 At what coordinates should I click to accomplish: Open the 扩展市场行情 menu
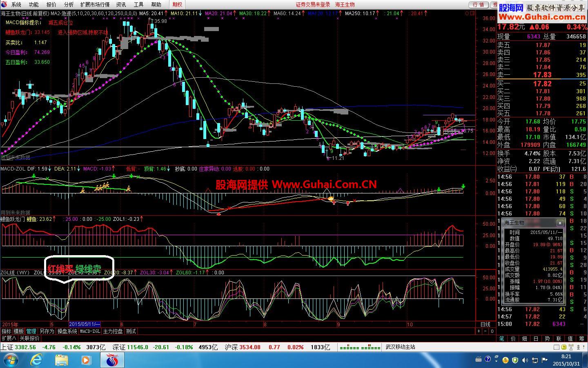[95, 4]
